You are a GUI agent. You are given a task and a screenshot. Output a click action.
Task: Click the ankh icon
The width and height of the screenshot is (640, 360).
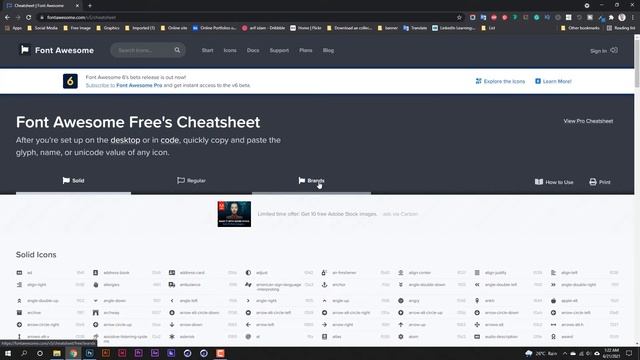pos(477,301)
